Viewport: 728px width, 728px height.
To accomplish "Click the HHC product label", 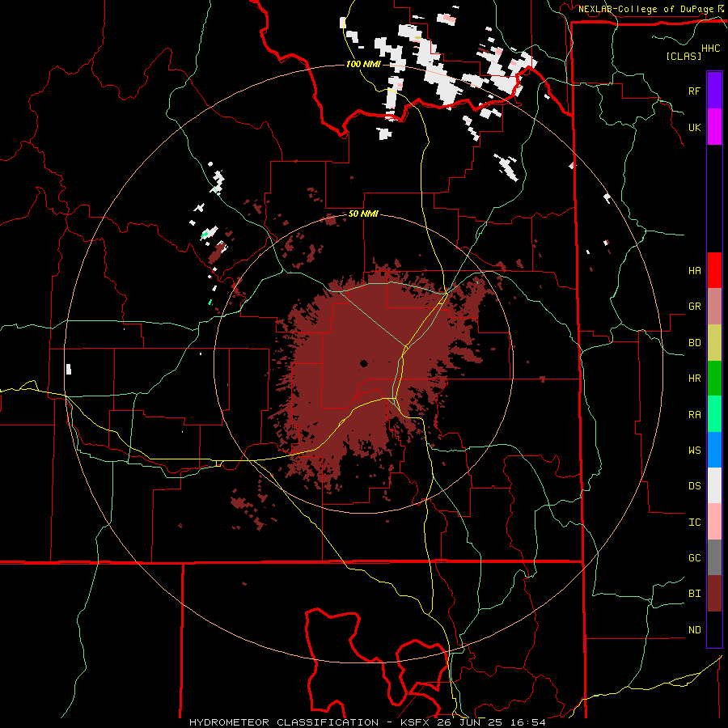I will (x=711, y=49).
